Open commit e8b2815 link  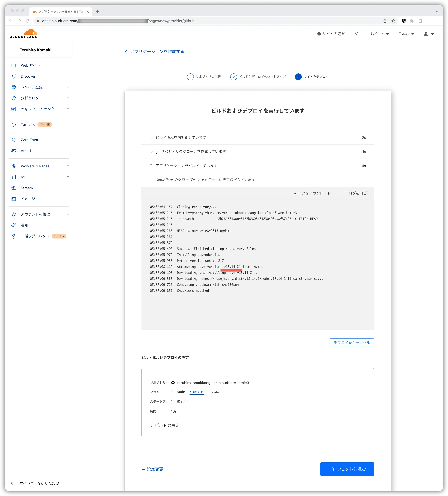(x=197, y=392)
